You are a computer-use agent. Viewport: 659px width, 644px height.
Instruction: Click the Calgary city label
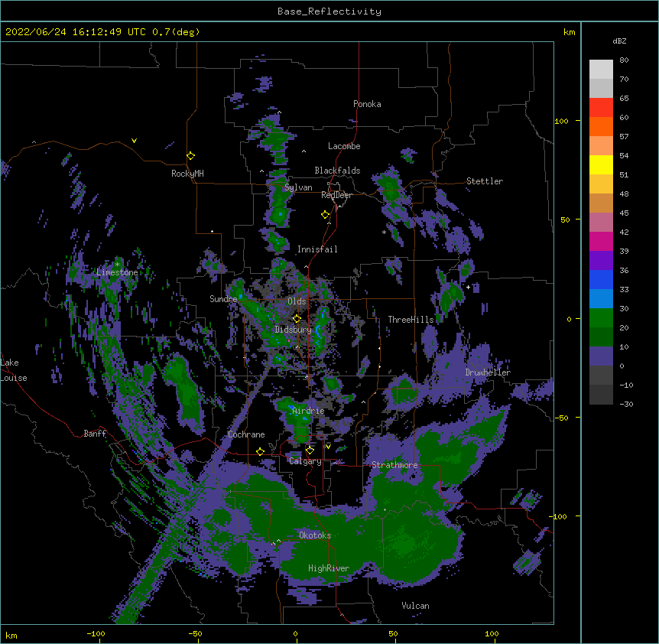(x=305, y=461)
